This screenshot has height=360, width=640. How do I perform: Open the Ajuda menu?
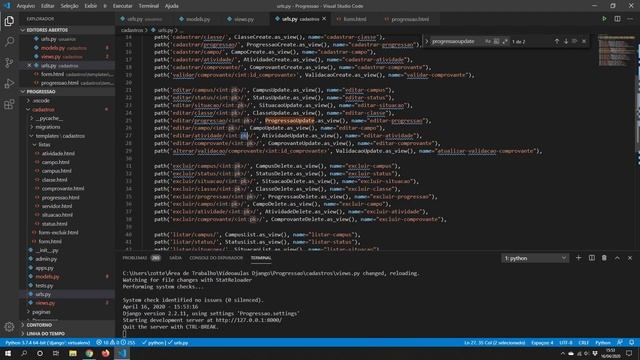pos(171,6)
